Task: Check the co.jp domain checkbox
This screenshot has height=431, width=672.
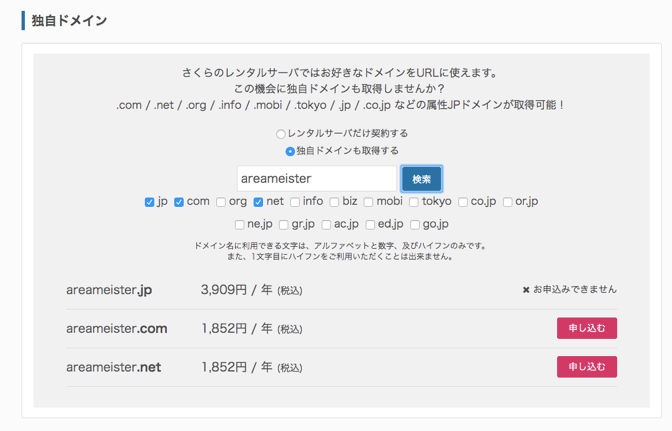Action: (463, 203)
